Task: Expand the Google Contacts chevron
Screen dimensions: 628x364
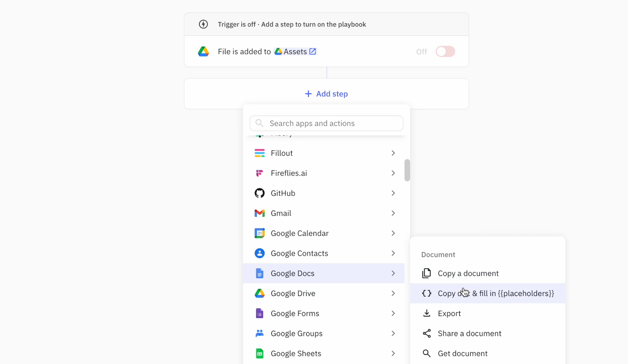Action: pyautogui.click(x=393, y=253)
